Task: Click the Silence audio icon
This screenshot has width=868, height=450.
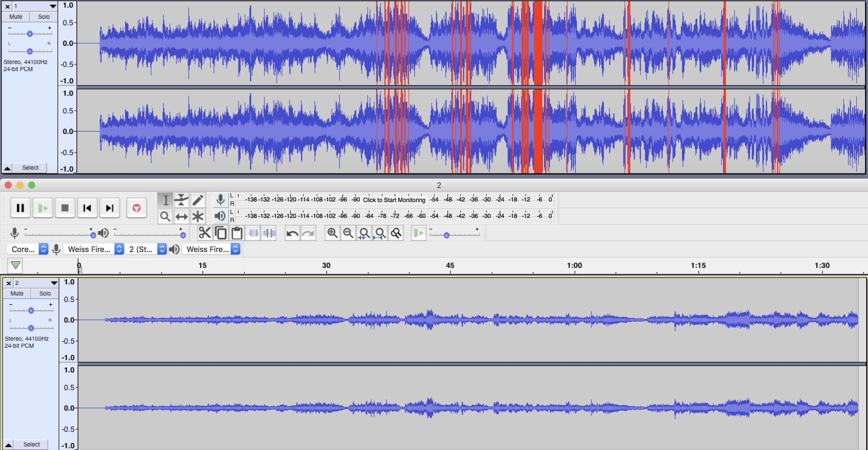Action: (269, 233)
